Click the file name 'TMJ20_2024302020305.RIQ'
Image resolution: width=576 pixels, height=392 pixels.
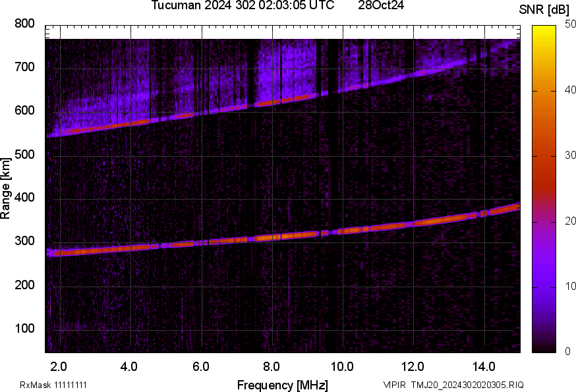pos(468,385)
